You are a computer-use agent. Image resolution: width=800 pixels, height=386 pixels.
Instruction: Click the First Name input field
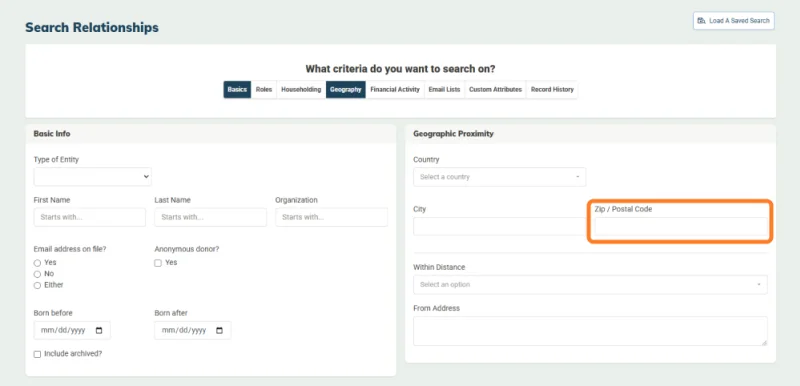click(x=90, y=217)
